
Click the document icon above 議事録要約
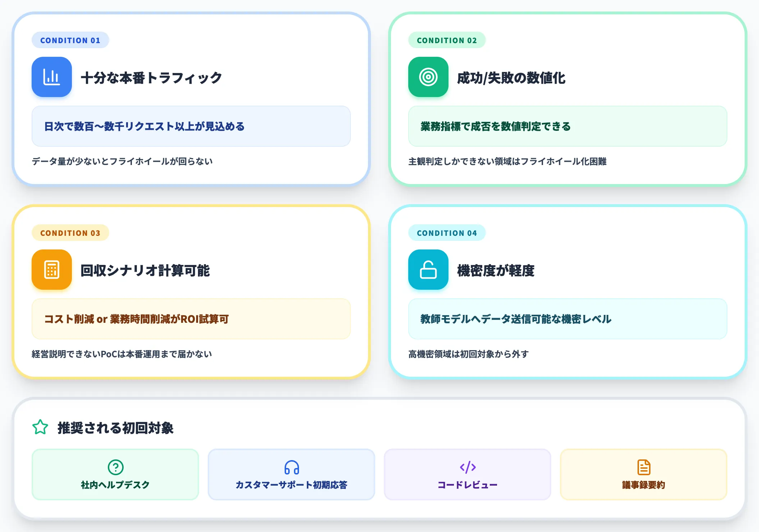[644, 467]
